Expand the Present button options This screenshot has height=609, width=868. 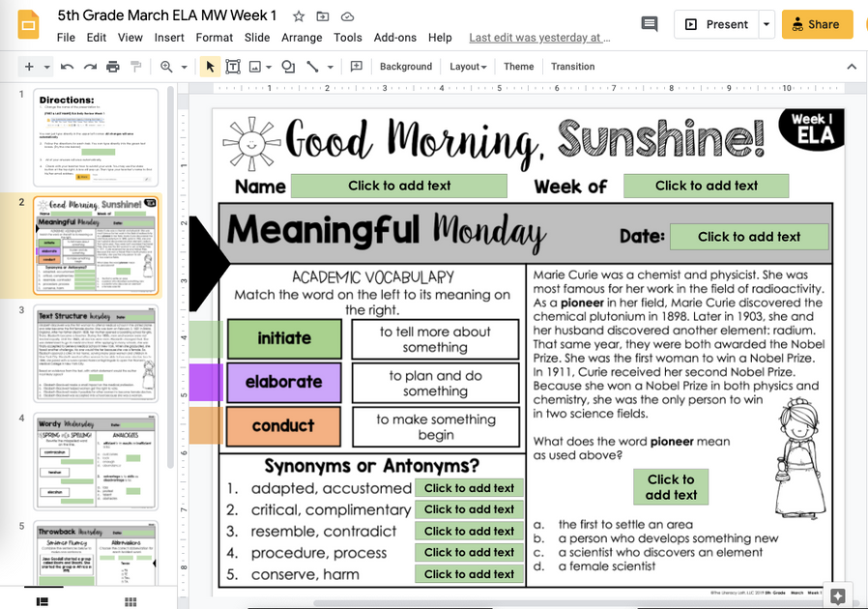coord(767,24)
